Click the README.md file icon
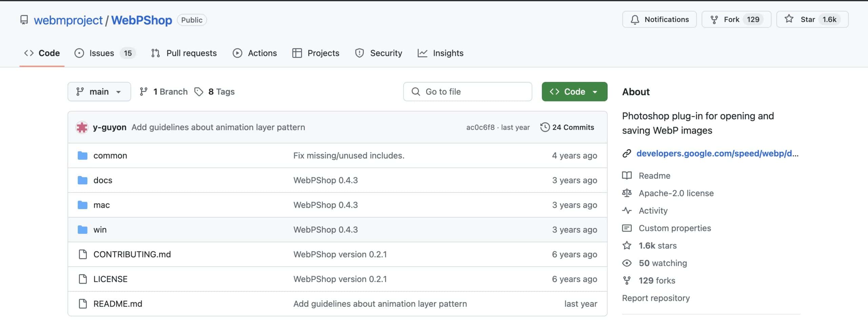 pyautogui.click(x=82, y=304)
